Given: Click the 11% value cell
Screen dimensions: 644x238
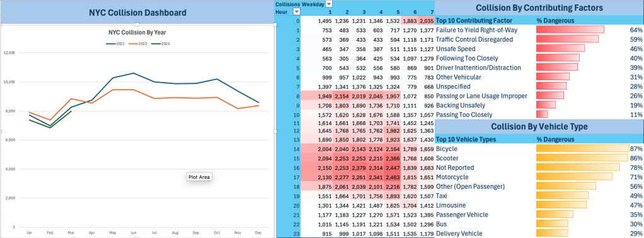Looking at the screenshot, I should tap(636, 115).
